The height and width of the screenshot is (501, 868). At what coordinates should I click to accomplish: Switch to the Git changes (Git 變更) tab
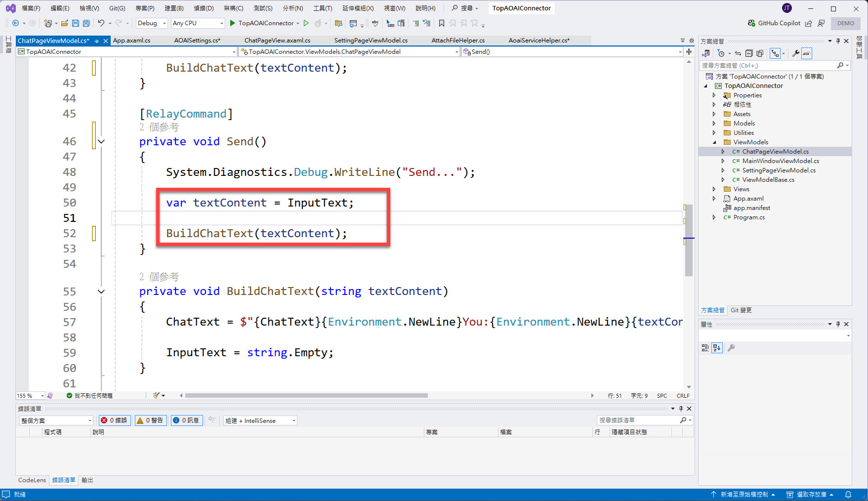pyautogui.click(x=741, y=310)
